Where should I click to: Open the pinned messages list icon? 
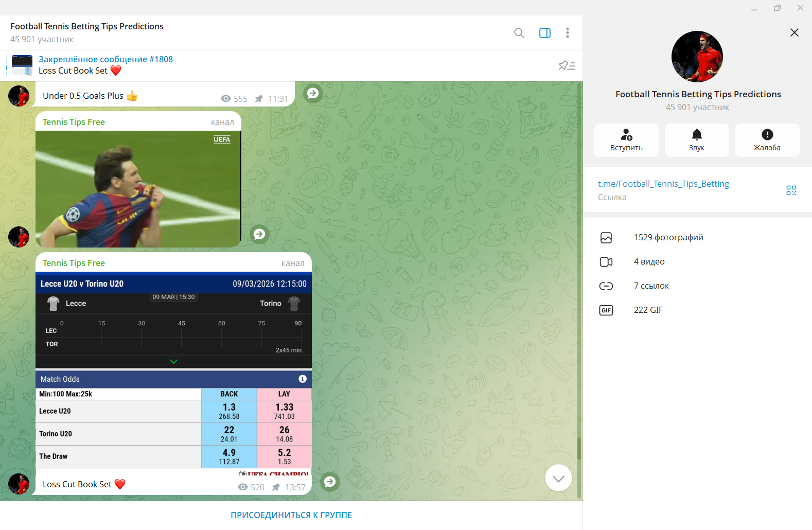(567, 66)
